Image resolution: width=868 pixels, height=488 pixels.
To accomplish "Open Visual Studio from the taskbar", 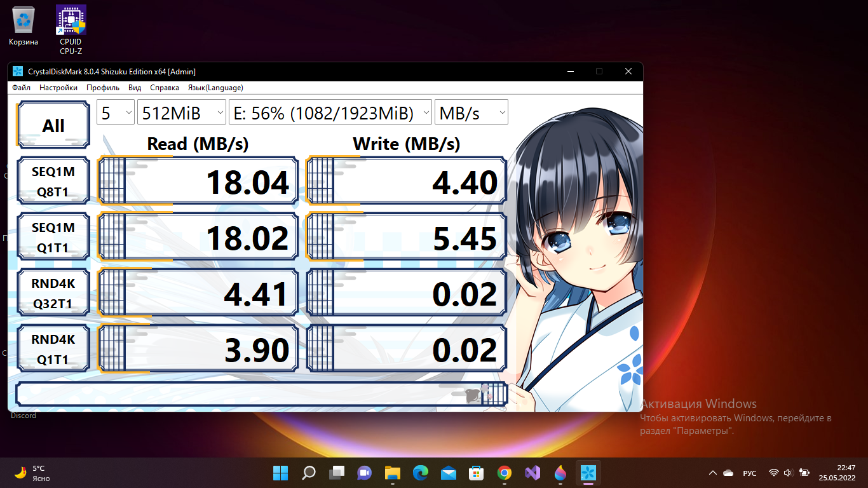I will coord(532,473).
